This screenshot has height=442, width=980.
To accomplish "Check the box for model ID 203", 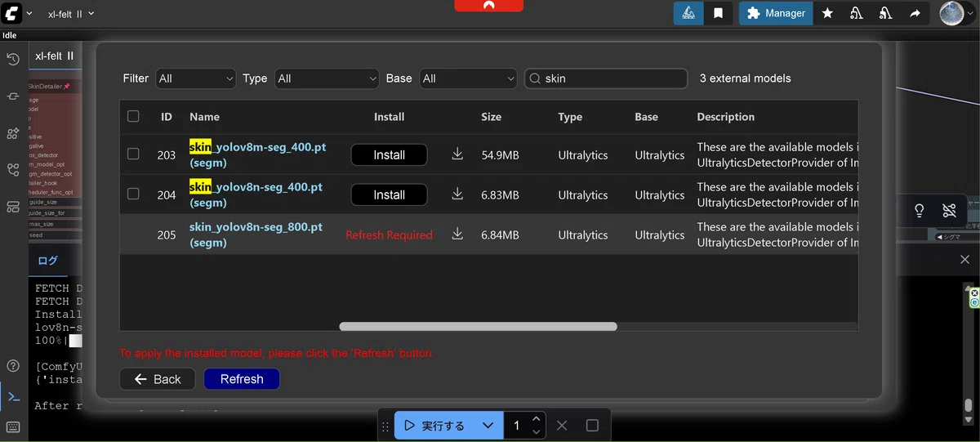I will click(133, 154).
